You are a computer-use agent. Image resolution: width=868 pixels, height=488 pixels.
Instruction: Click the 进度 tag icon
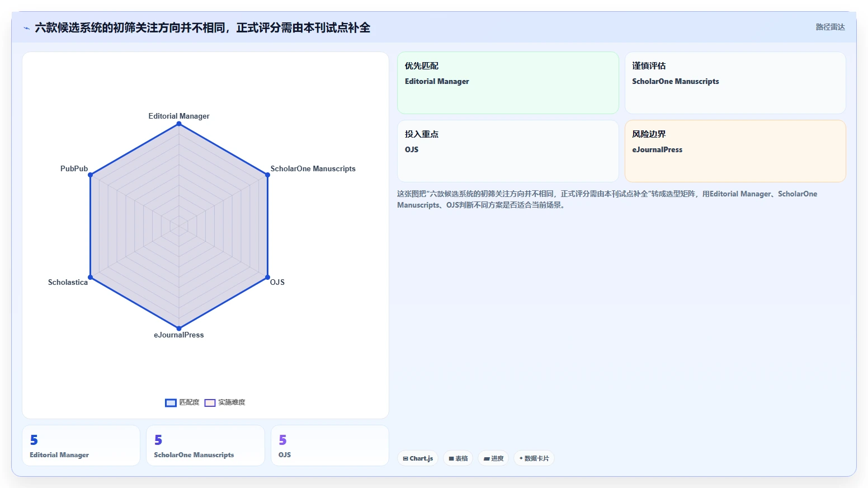point(487,458)
